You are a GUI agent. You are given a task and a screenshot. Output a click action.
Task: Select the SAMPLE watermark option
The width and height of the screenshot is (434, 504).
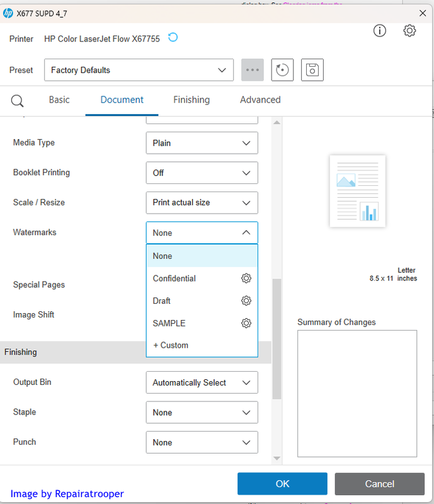[202, 323]
